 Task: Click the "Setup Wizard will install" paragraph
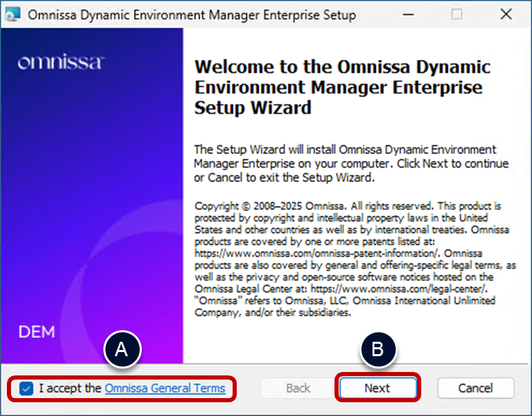[x=351, y=163]
